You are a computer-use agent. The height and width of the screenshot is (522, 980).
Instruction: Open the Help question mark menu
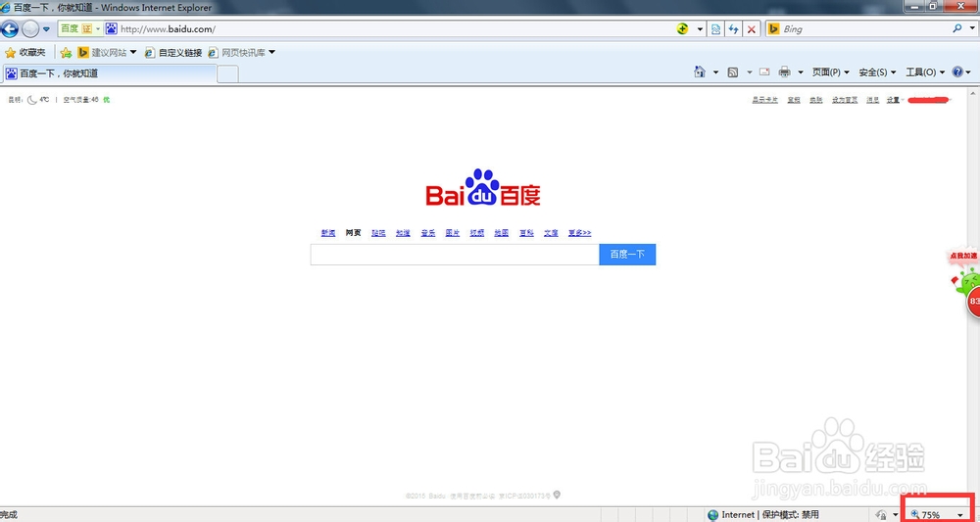961,72
